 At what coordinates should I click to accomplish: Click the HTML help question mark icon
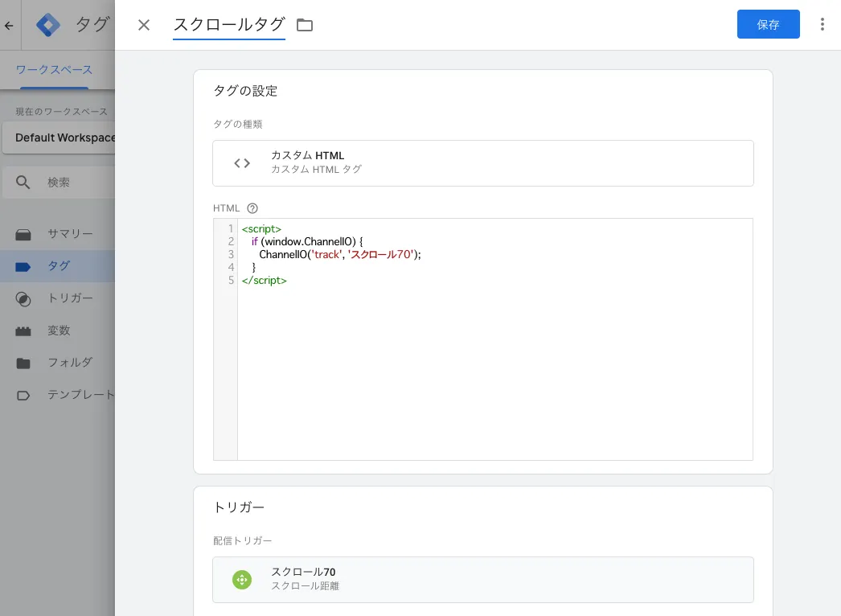pyautogui.click(x=252, y=208)
